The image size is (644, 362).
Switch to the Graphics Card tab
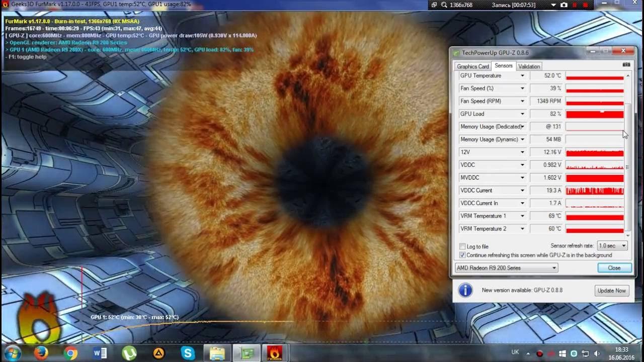[x=472, y=66]
